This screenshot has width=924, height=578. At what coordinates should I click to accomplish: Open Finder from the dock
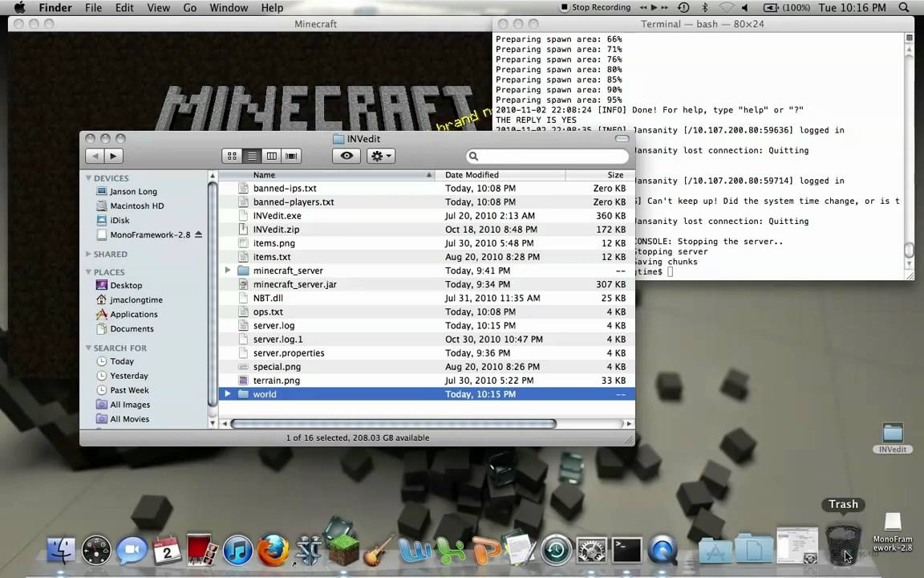pyautogui.click(x=61, y=551)
